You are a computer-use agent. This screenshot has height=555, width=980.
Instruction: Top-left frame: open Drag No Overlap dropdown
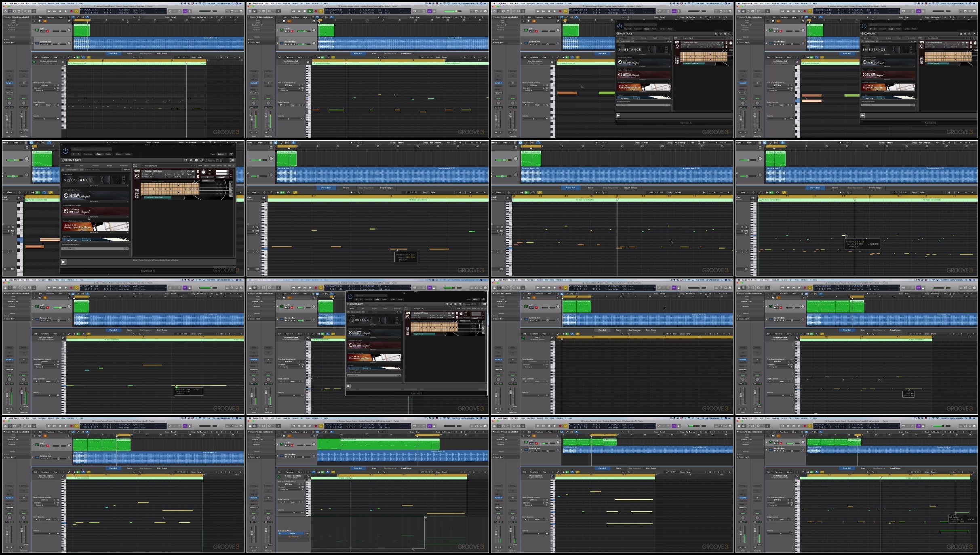(x=202, y=17)
